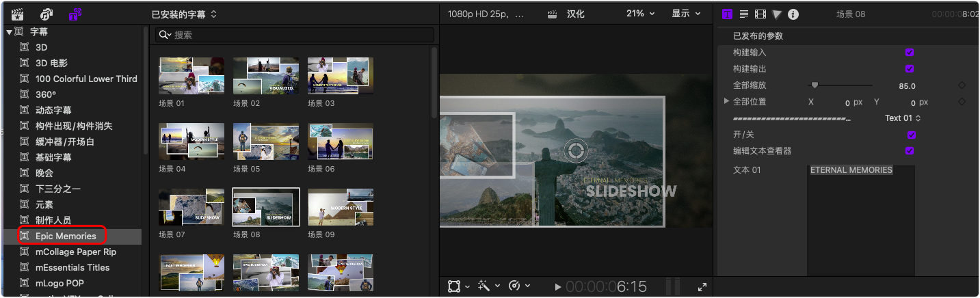Select the 场景 01 title thumbnail
Image resolution: width=980 pixels, height=298 pixels.
pyautogui.click(x=191, y=75)
